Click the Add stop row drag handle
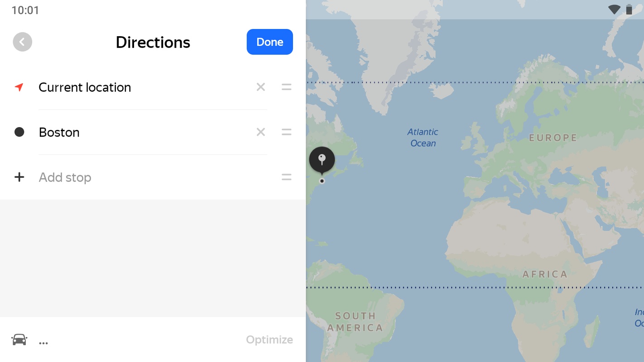Screen dimensions: 644x362 point(286,177)
